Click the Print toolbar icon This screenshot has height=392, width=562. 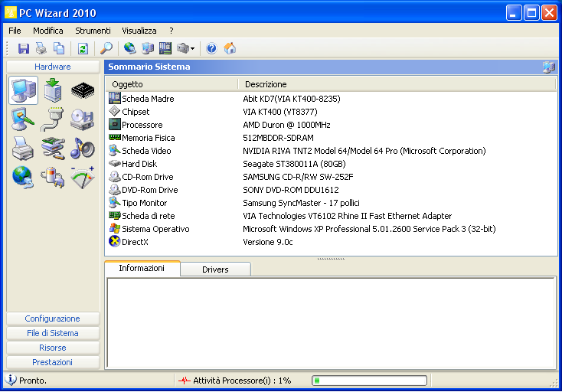[x=41, y=48]
